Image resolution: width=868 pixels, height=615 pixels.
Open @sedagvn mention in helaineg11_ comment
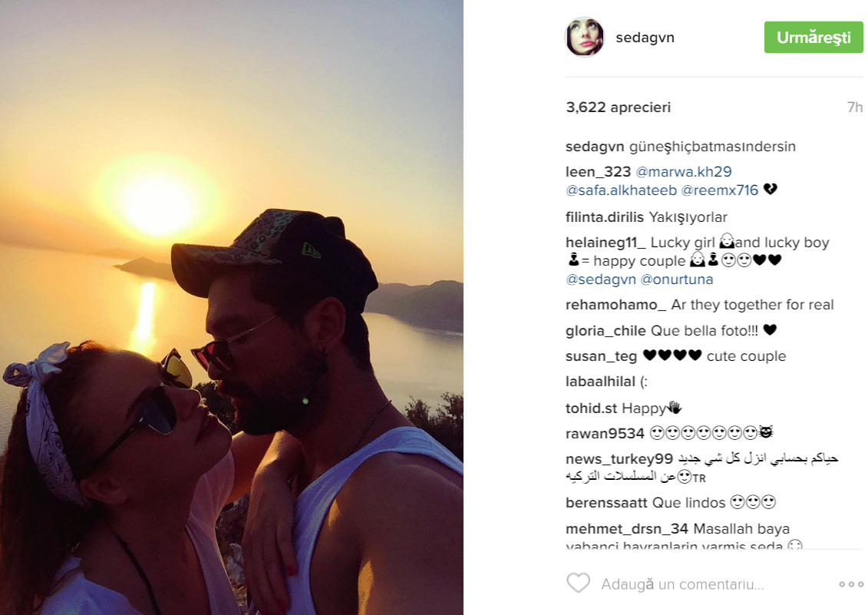pos(601,279)
